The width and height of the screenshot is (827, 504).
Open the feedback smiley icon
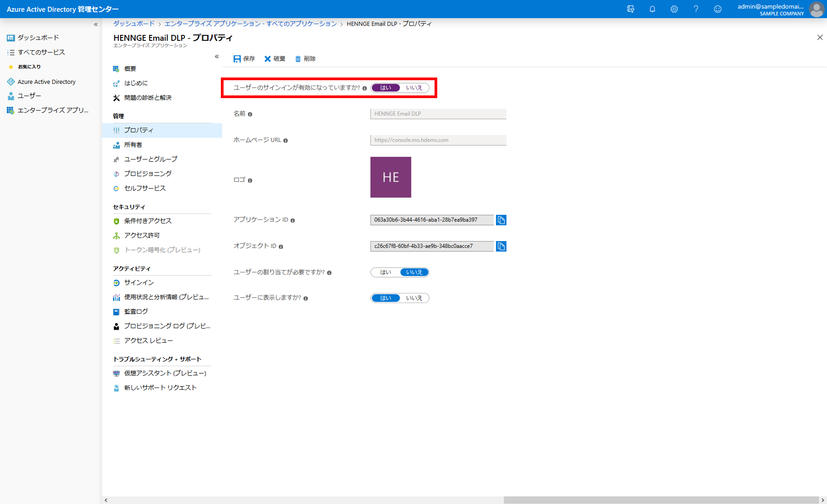click(718, 9)
